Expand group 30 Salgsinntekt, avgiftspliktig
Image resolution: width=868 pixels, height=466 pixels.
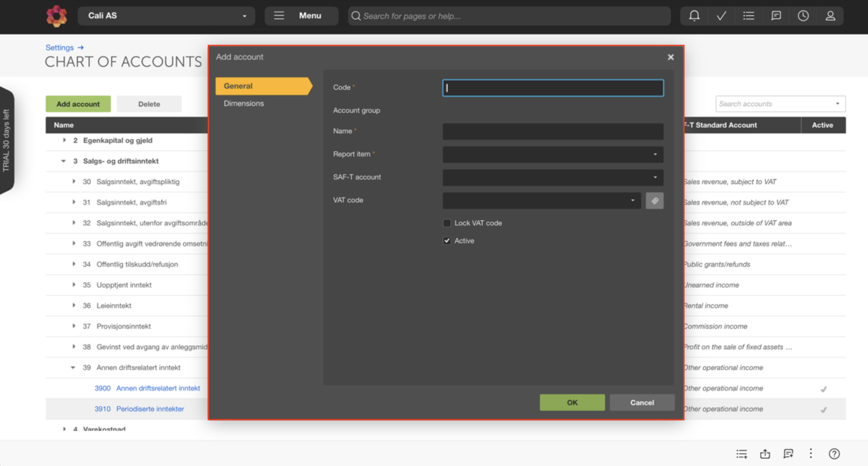pyautogui.click(x=74, y=181)
